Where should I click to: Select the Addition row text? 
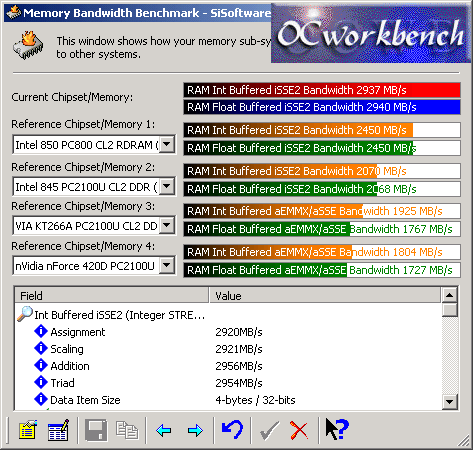[x=70, y=366]
